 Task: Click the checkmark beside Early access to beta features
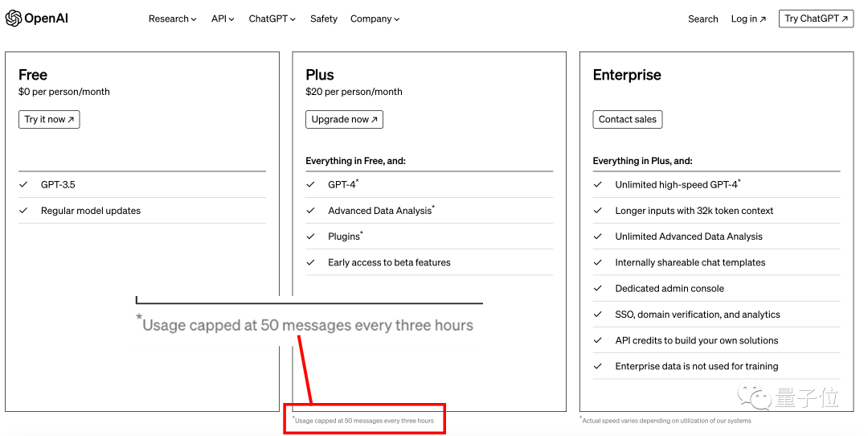click(311, 263)
